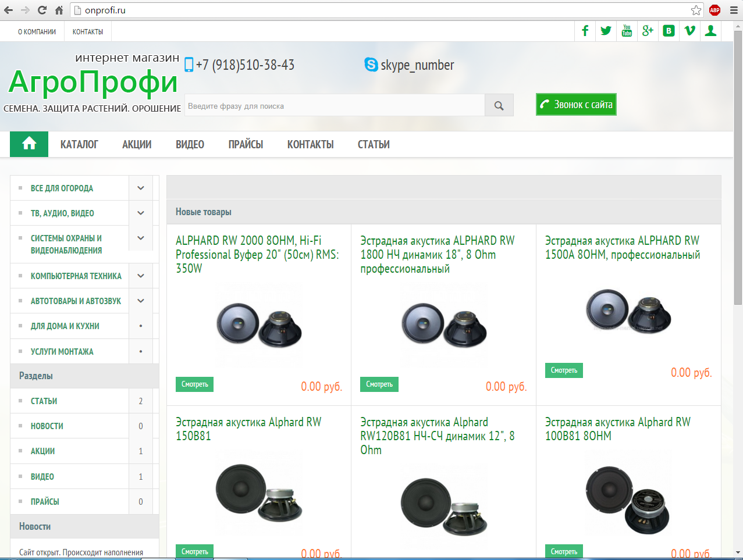The width and height of the screenshot is (743, 560).
Task: Open product Alphard RW120B81 НЧ-СЧ title
Action: [x=438, y=436]
